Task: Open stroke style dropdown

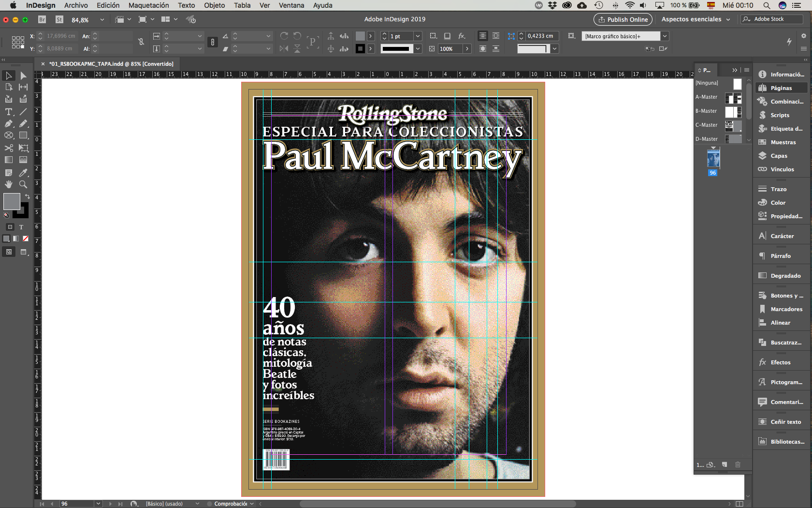Action: tap(418, 49)
